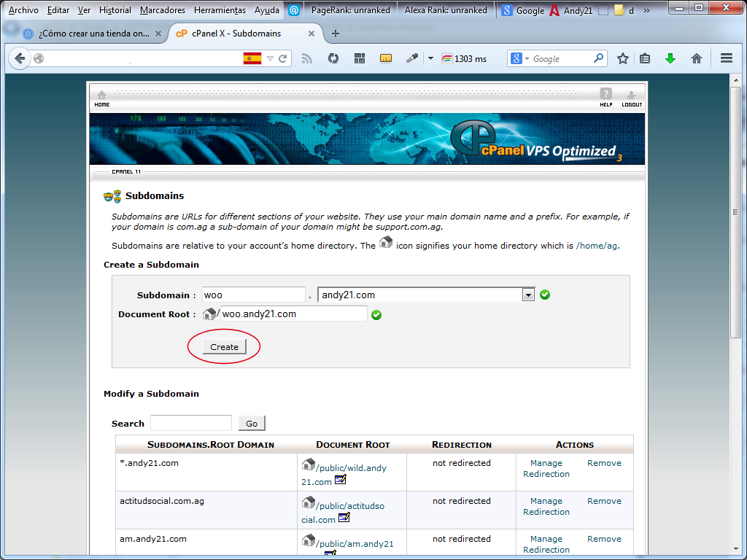Screen dimensions: 747x560
Task: Click edit icon for actitudsocial.com document root
Action: [x=344, y=517]
